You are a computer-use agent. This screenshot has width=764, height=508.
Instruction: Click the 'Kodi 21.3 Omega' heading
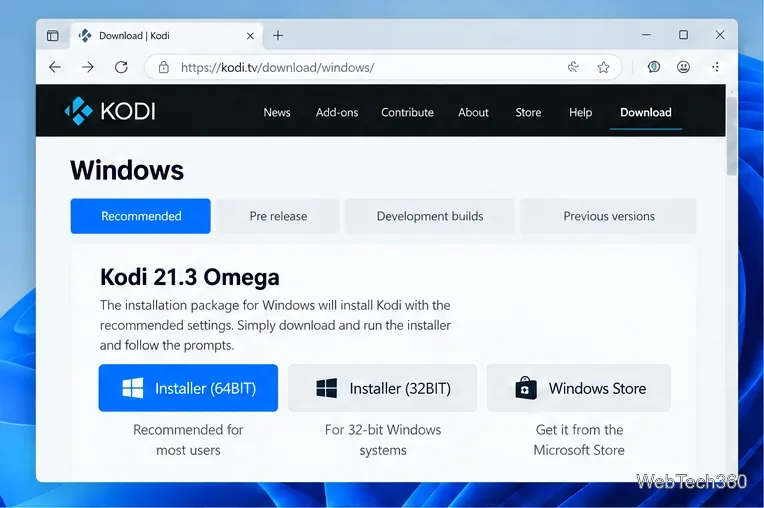190,277
